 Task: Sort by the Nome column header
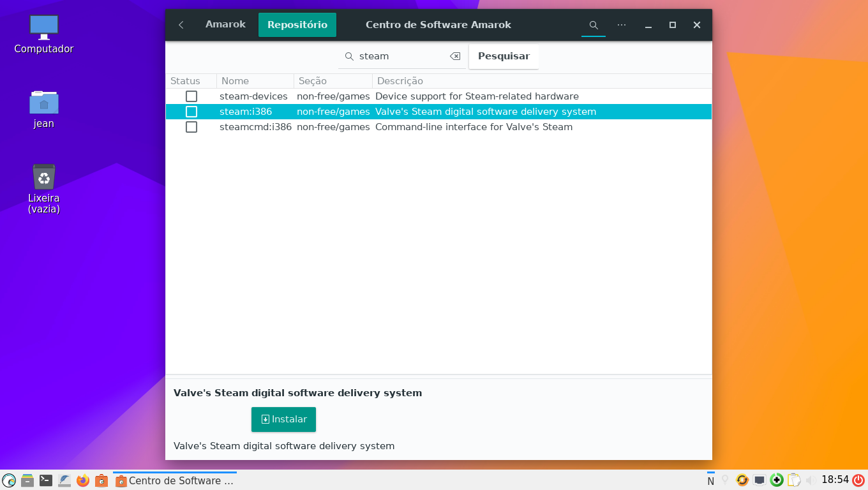(255, 81)
